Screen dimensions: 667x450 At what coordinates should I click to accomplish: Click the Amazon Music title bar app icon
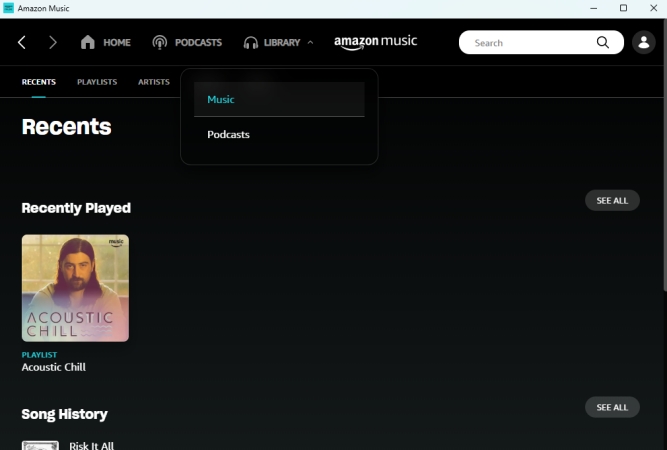[9, 8]
